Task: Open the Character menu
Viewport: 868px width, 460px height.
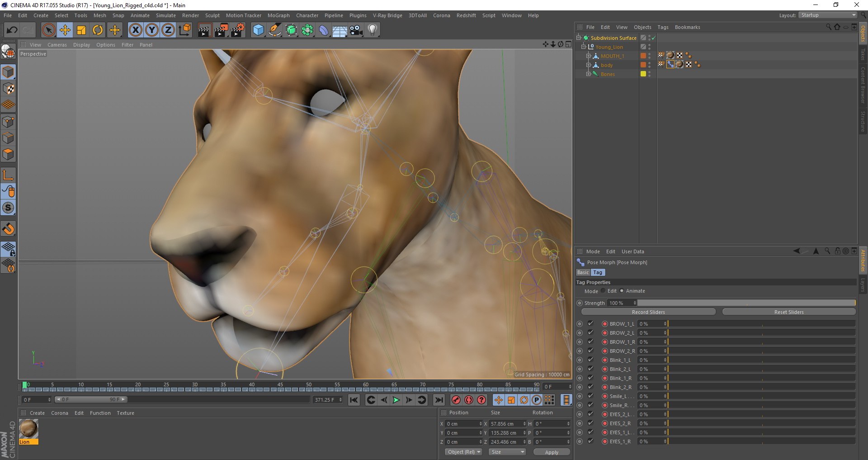Action: 307,15
